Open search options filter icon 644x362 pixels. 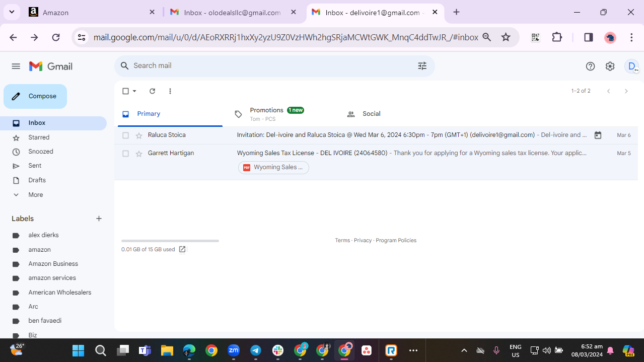[x=422, y=66]
